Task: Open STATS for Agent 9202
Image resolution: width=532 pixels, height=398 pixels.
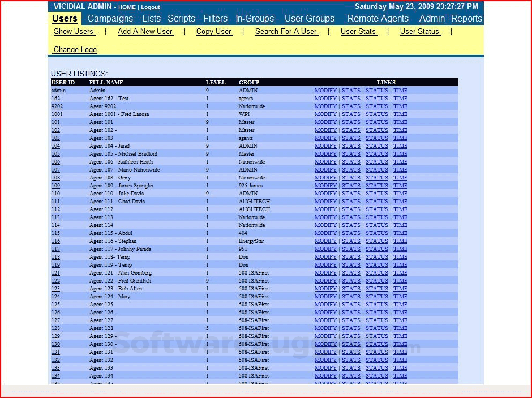Action: [351, 106]
